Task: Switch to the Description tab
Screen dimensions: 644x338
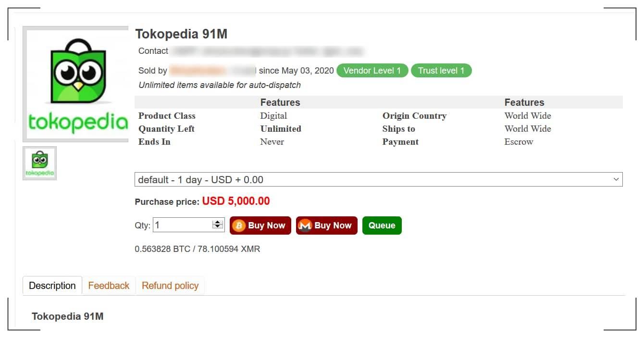Action: coord(52,286)
